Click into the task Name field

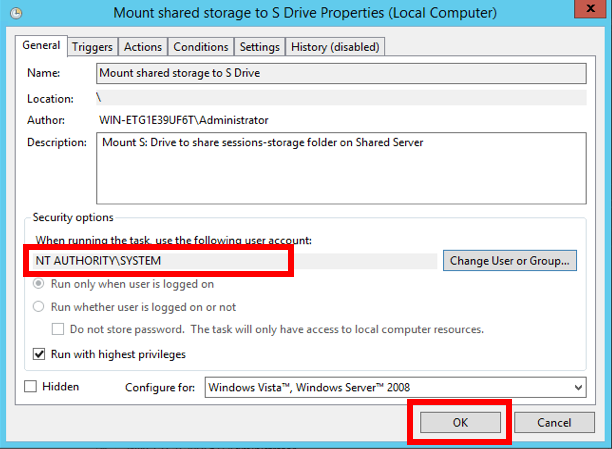point(340,73)
